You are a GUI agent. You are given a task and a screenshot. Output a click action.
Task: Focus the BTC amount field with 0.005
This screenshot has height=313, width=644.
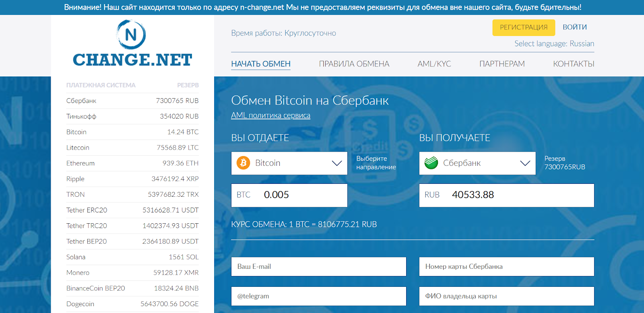[289, 195]
